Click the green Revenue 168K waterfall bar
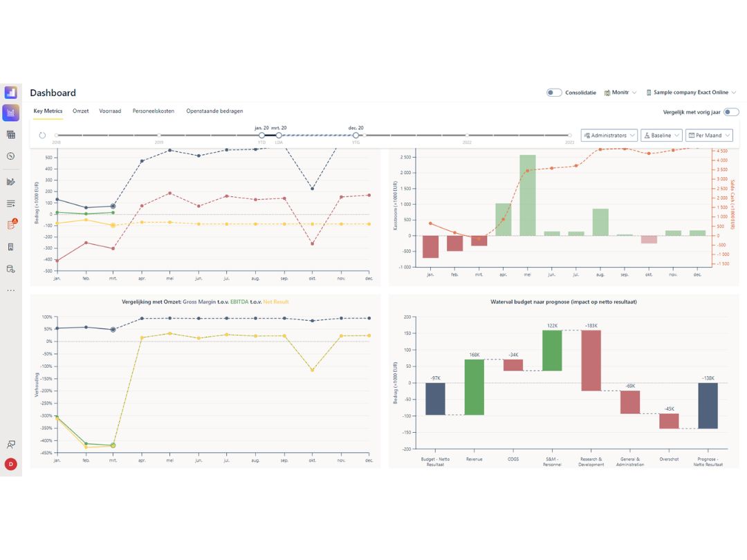 tap(474, 387)
